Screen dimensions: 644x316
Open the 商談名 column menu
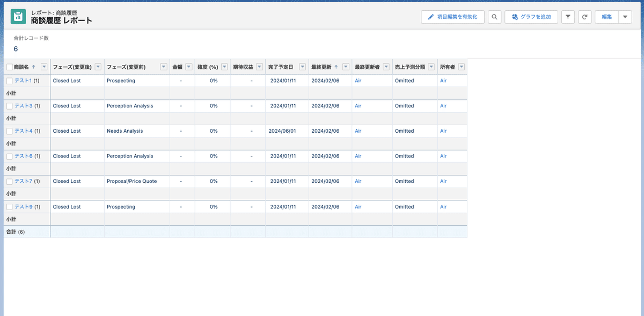point(44,67)
